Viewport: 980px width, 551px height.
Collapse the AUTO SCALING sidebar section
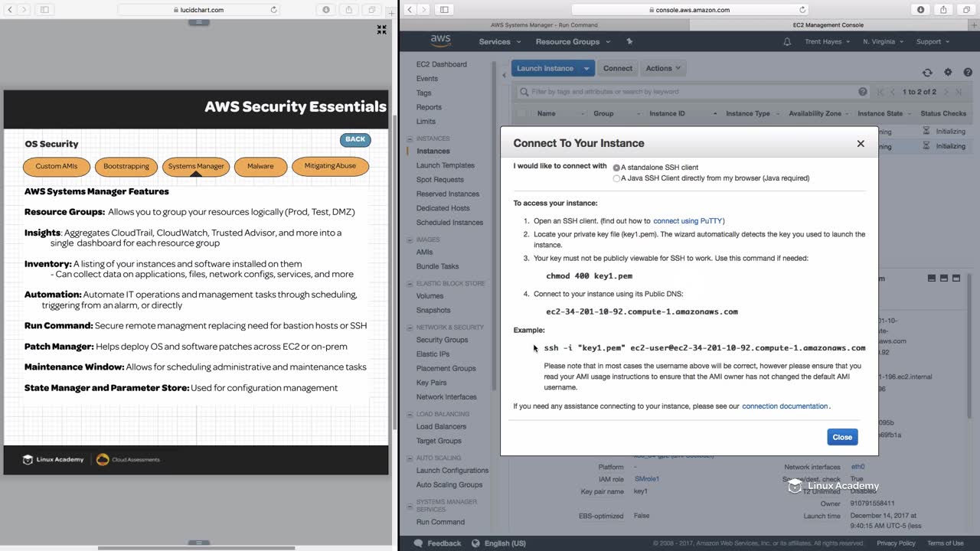[x=410, y=458]
